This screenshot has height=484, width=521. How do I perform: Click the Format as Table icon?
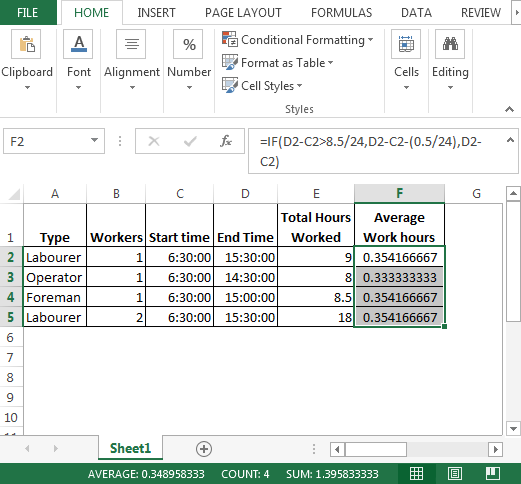click(x=230, y=62)
